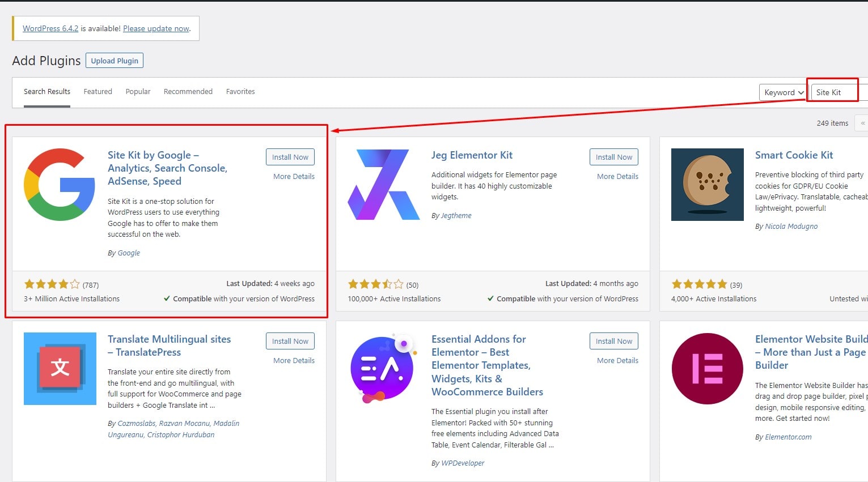Open the Featured plugins tab
Screen dimensions: 868x482
tap(98, 92)
